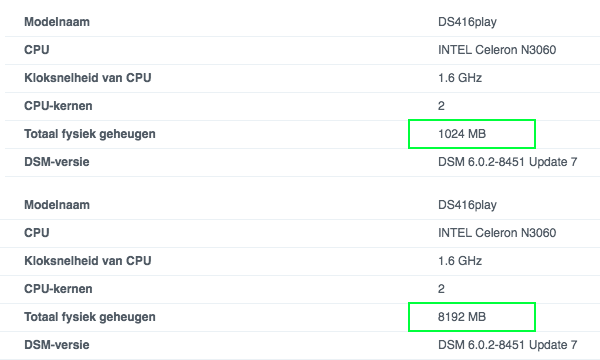
Task: Select the DS416play value in the first table
Action: coord(467,22)
